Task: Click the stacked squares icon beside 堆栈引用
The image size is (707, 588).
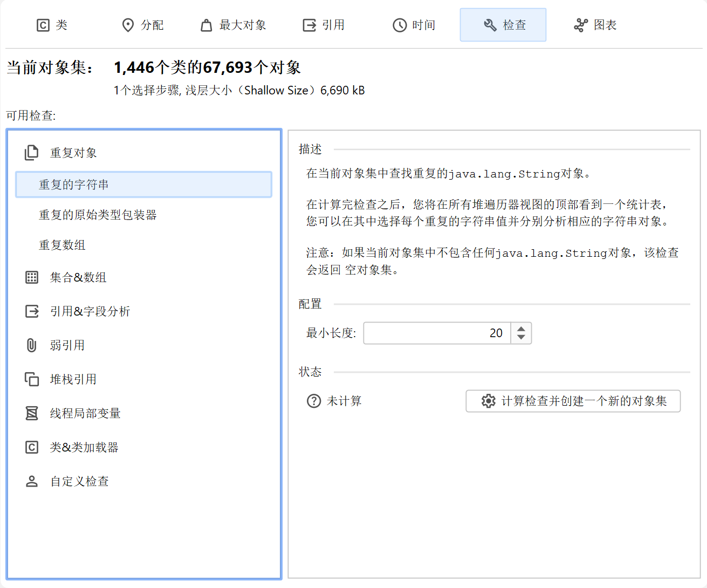Action: [32, 379]
